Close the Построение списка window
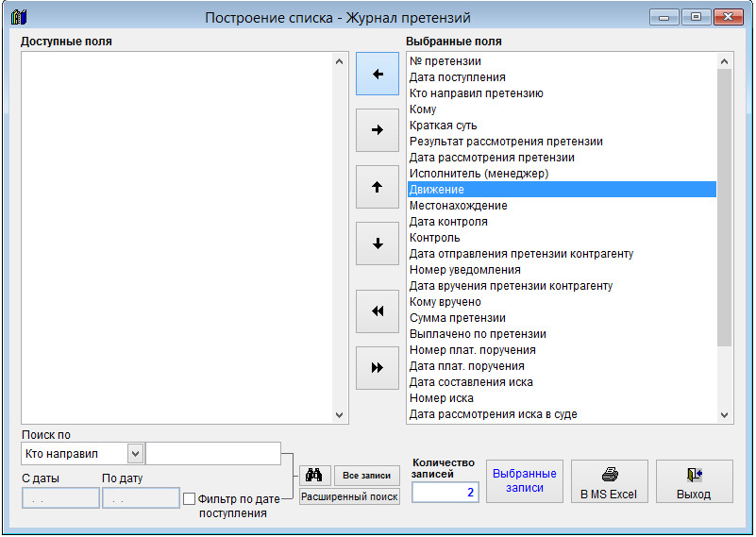Screen dimensions: 756x537 (728, 17)
